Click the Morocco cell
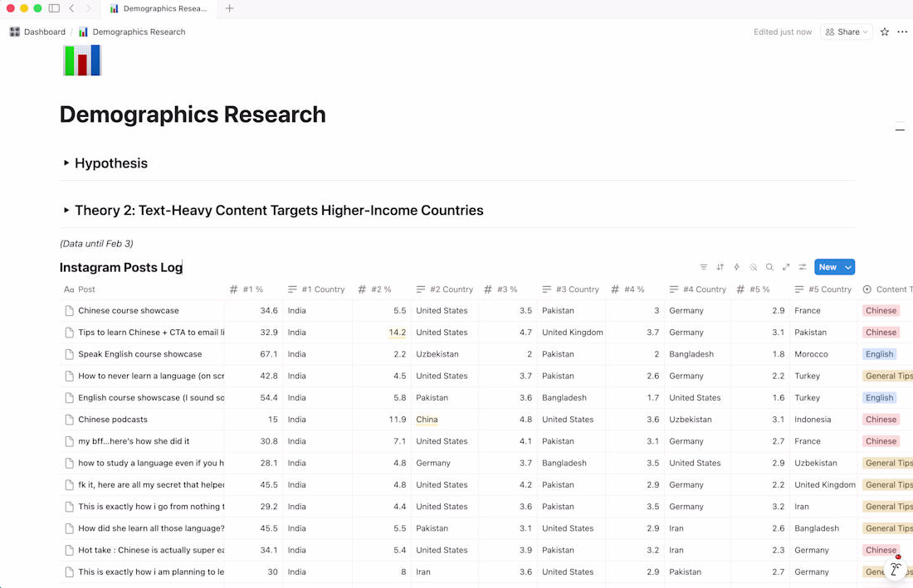Screen dimensions: 913x588 pyautogui.click(x=811, y=354)
